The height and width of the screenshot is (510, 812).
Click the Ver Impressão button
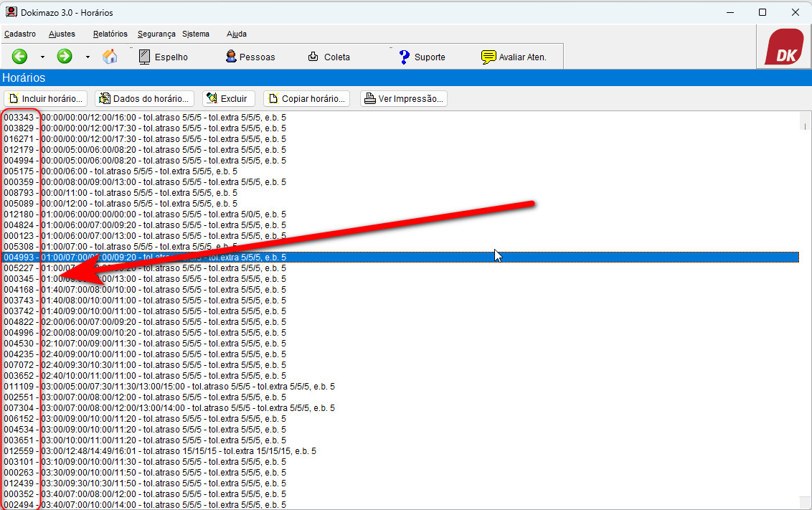coord(404,99)
